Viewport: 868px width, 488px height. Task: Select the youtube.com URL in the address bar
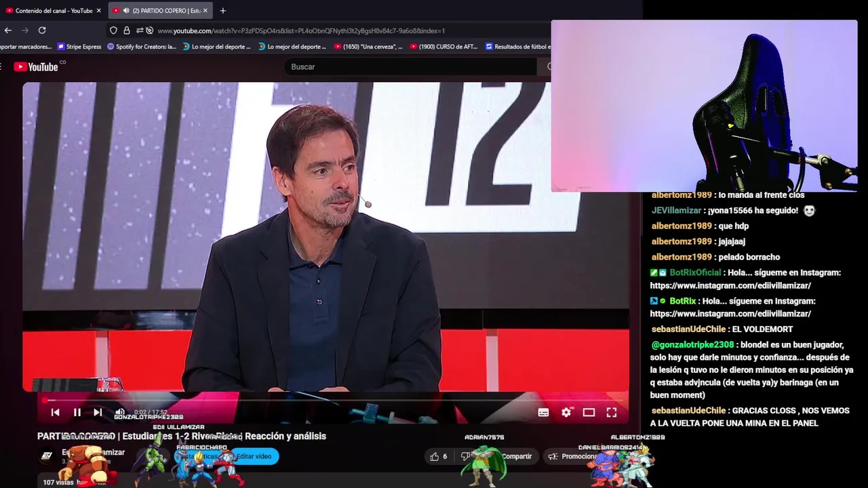tap(301, 30)
